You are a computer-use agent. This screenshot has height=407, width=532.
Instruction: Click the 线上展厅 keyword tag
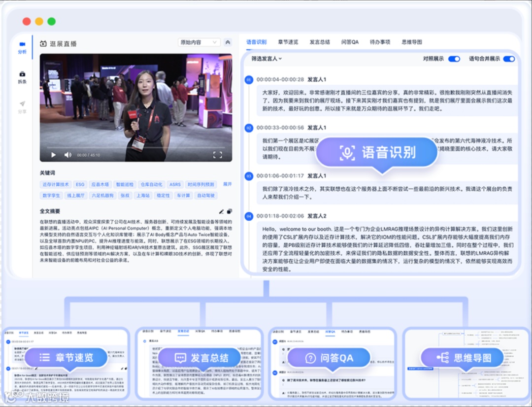tap(75, 196)
